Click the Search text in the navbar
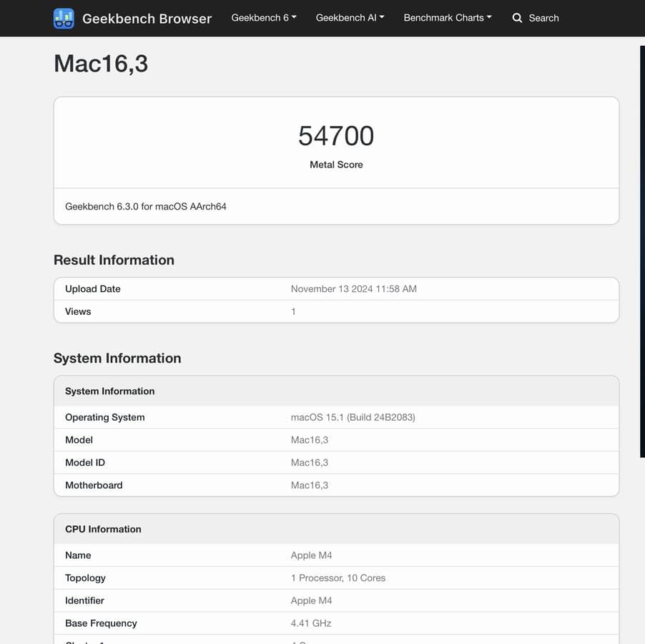 tap(543, 18)
